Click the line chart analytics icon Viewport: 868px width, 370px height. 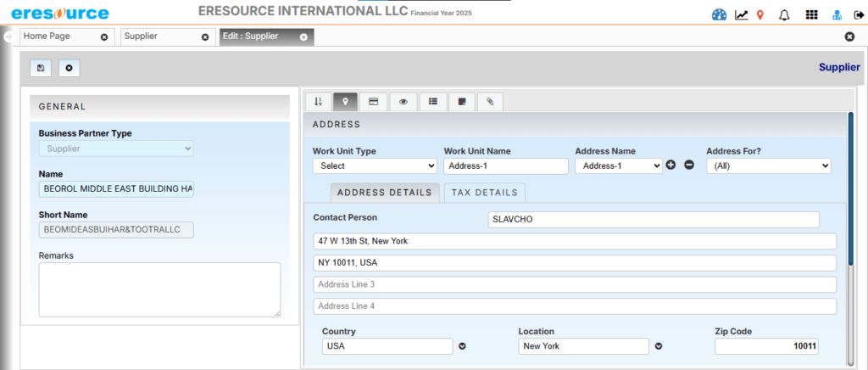coord(741,14)
